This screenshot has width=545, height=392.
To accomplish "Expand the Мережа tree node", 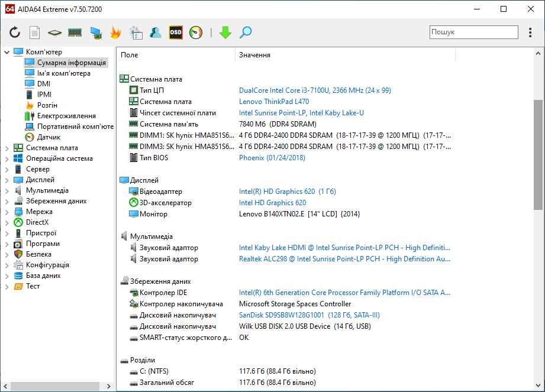I will tap(7, 212).
